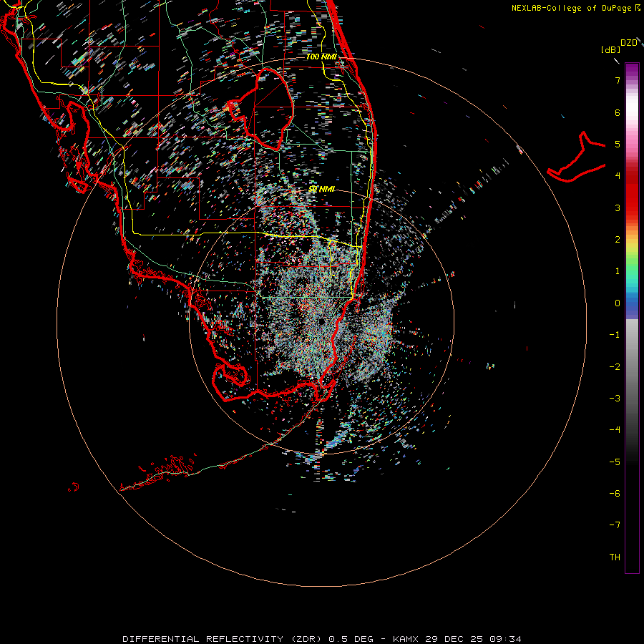Select the "[dB]" units label
This screenshot has height=644, width=644.
click(x=611, y=49)
